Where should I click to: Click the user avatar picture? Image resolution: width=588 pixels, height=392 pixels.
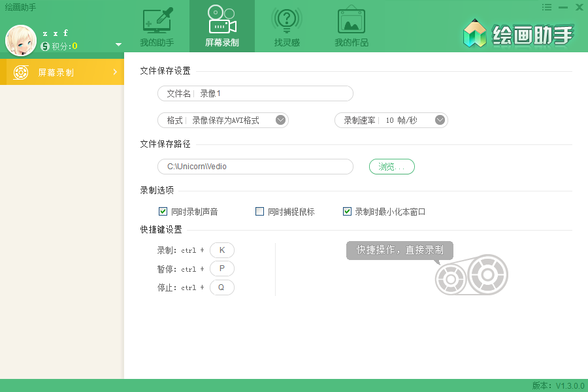coord(20,39)
